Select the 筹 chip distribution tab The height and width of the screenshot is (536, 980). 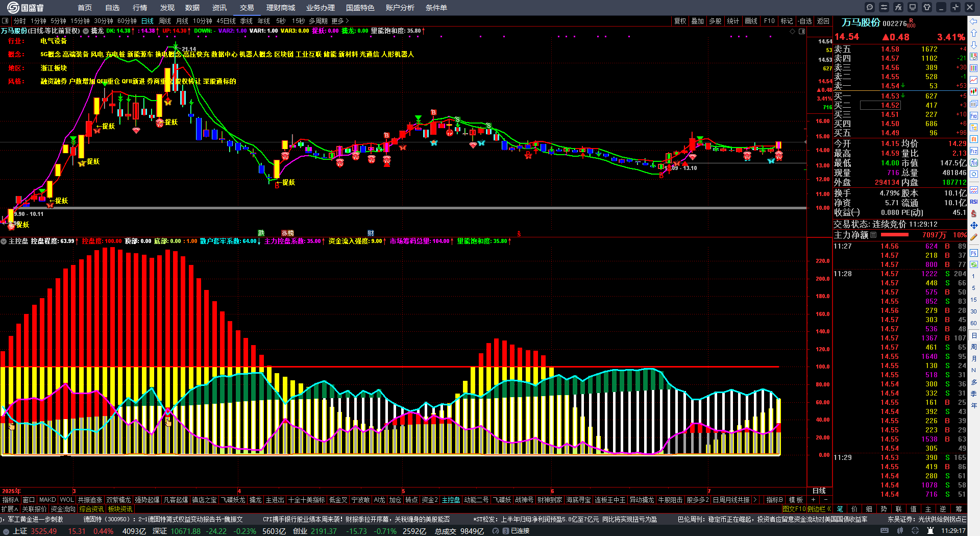tap(959, 509)
